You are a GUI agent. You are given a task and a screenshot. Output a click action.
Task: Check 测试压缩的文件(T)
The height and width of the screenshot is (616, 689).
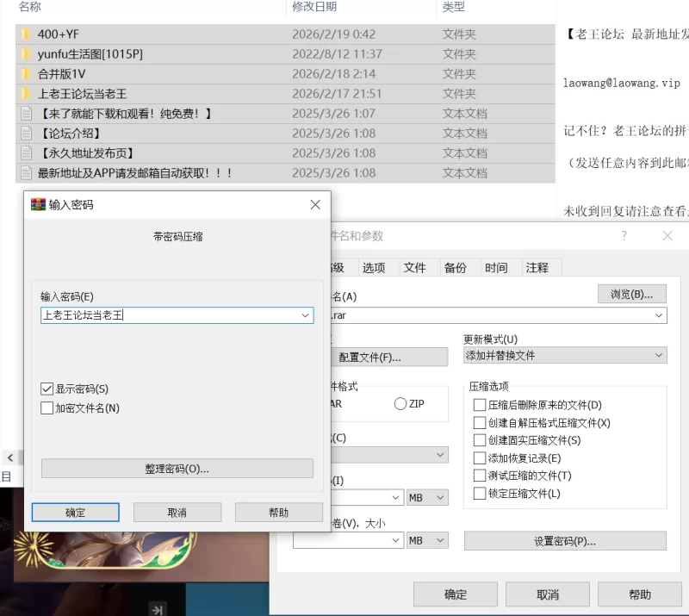pyautogui.click(x=480, y=476)
